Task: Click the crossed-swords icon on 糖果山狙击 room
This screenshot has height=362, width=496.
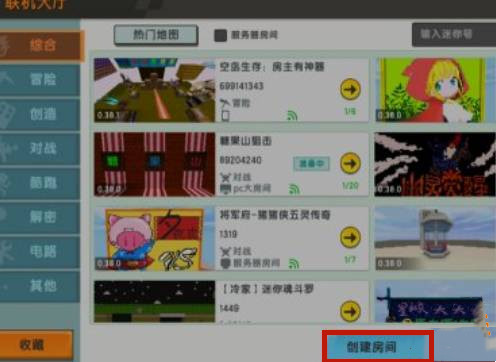Action: click(x=226, y=177)
